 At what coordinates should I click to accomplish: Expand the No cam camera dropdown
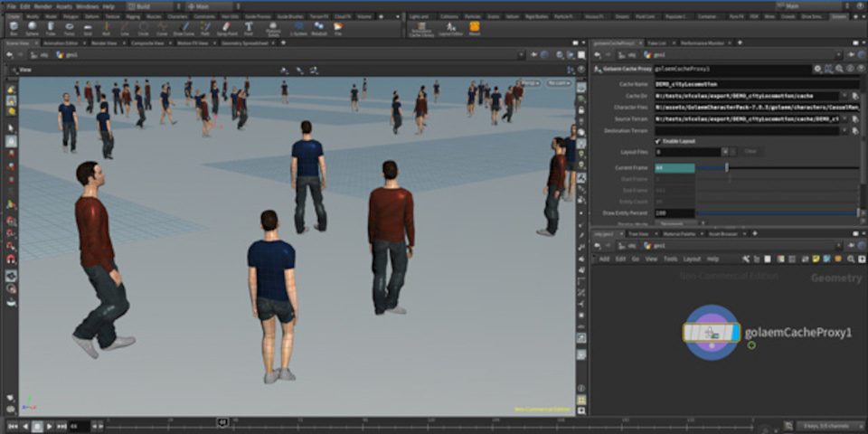559,83
